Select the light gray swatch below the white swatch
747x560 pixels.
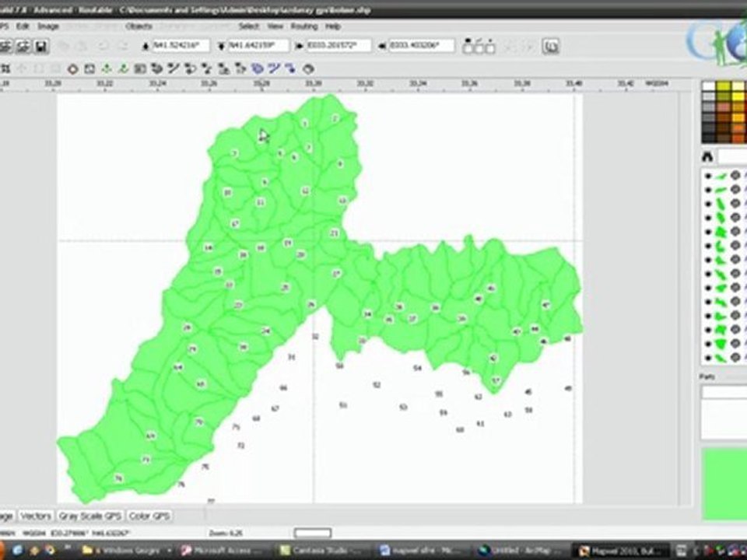click(709, 96)
